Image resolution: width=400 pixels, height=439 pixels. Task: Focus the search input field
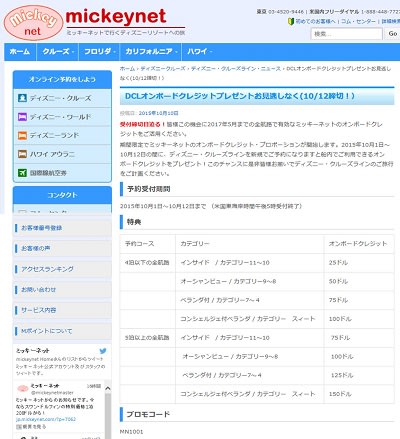coord(346,34)
